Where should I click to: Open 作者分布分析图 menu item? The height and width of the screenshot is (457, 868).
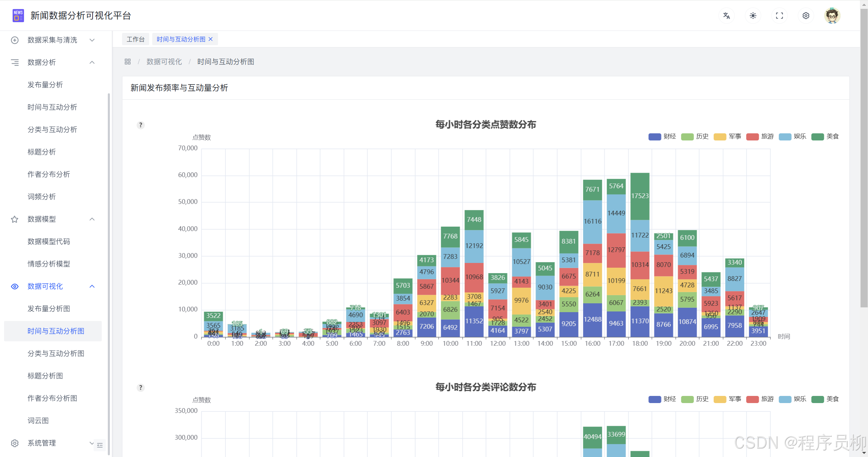click(x=53, y=398)
